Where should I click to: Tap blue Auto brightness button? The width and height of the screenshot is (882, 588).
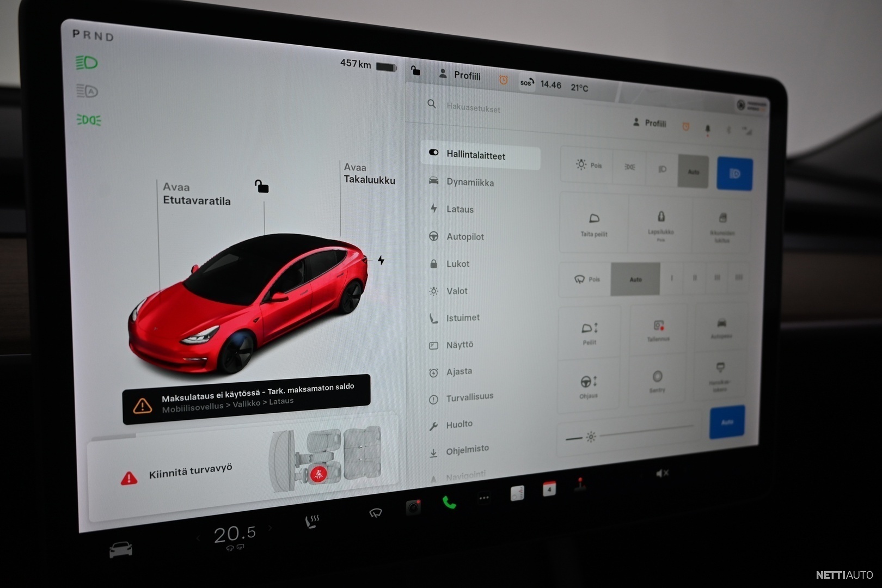coord(727,422)
